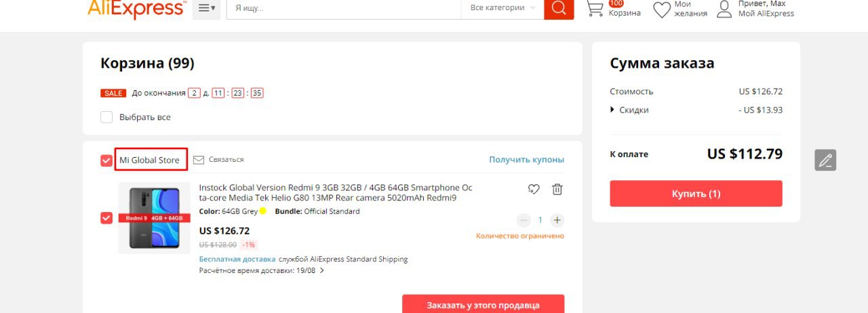Click the envelope icon to contact seller

(x=199, y=160)
